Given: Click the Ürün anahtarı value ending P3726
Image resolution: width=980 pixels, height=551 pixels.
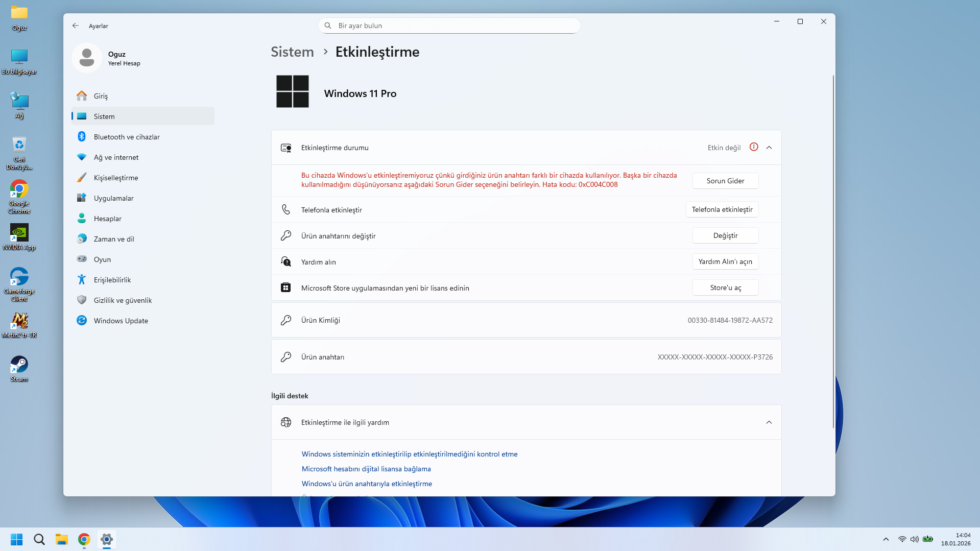Looking at the screenshot, I should tap(715, 357).
